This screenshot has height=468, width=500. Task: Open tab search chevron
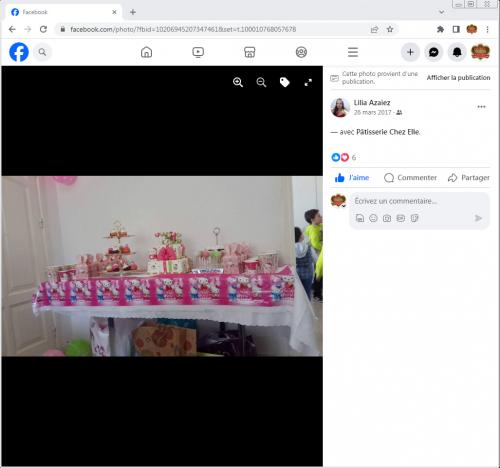coord(442,12)
